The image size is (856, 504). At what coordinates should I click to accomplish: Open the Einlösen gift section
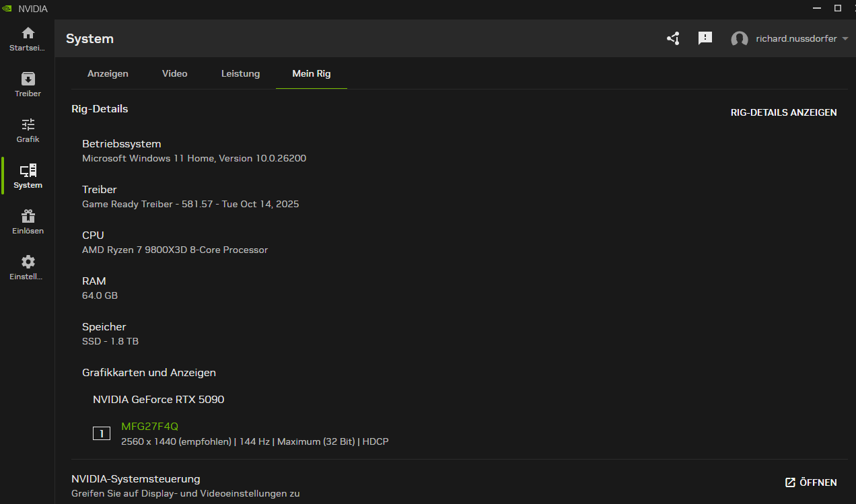coord(28,222)
